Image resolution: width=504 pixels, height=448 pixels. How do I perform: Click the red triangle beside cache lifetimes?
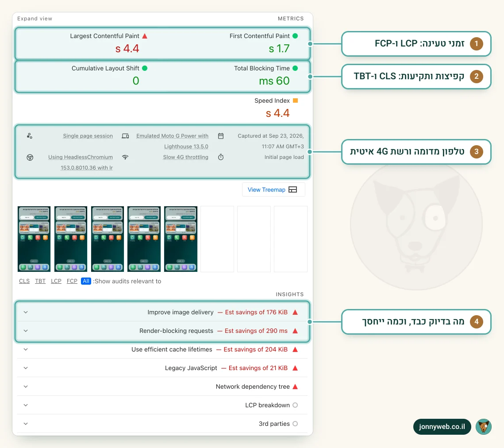pos(295,350)
